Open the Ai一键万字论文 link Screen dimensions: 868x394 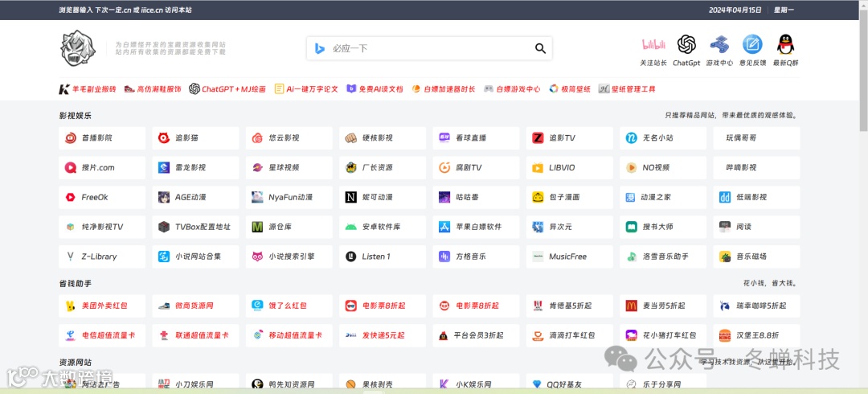[306, 88]
